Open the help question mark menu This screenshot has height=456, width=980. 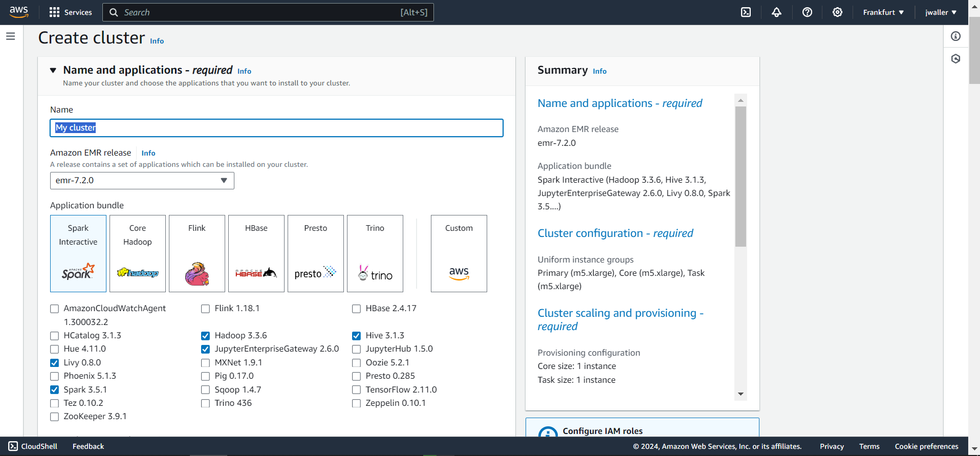tap(807, 12)
